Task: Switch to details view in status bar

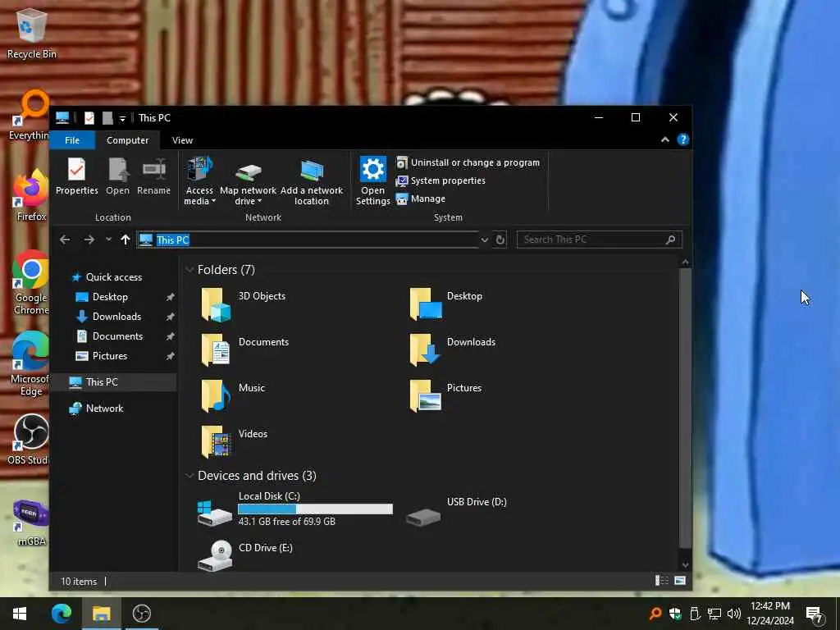Action: point(662,581)
